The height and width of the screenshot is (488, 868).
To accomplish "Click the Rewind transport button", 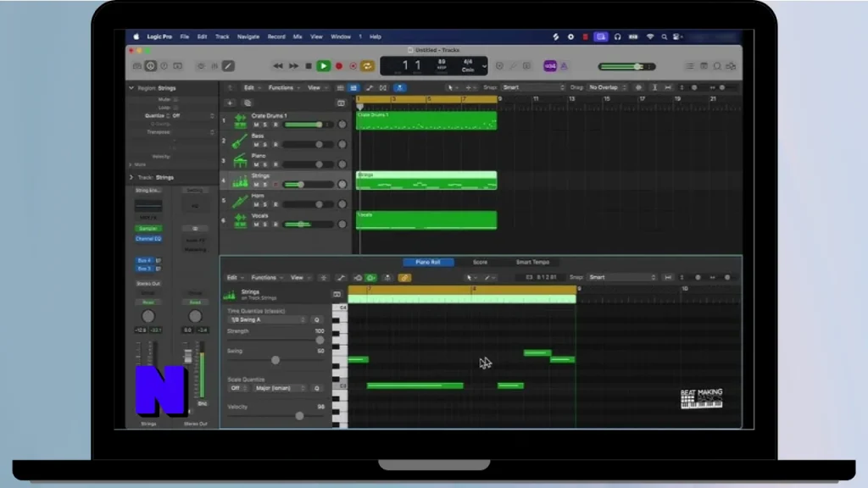I will click(278, 66).
